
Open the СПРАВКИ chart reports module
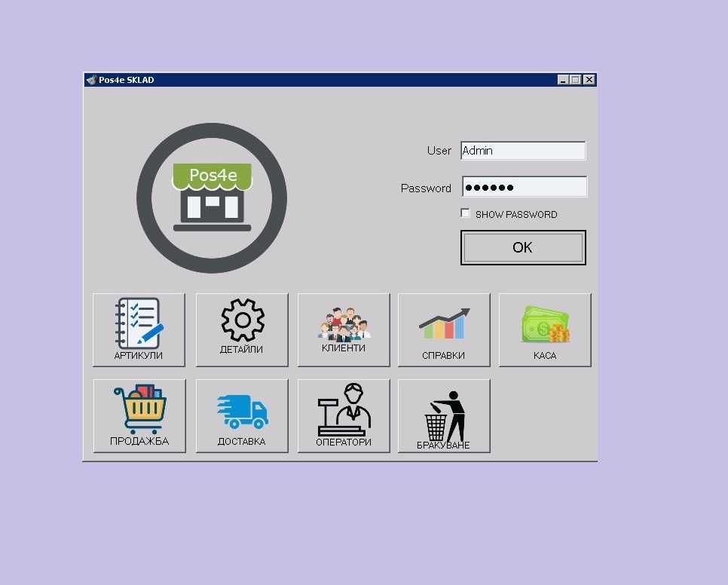(444, 329)
